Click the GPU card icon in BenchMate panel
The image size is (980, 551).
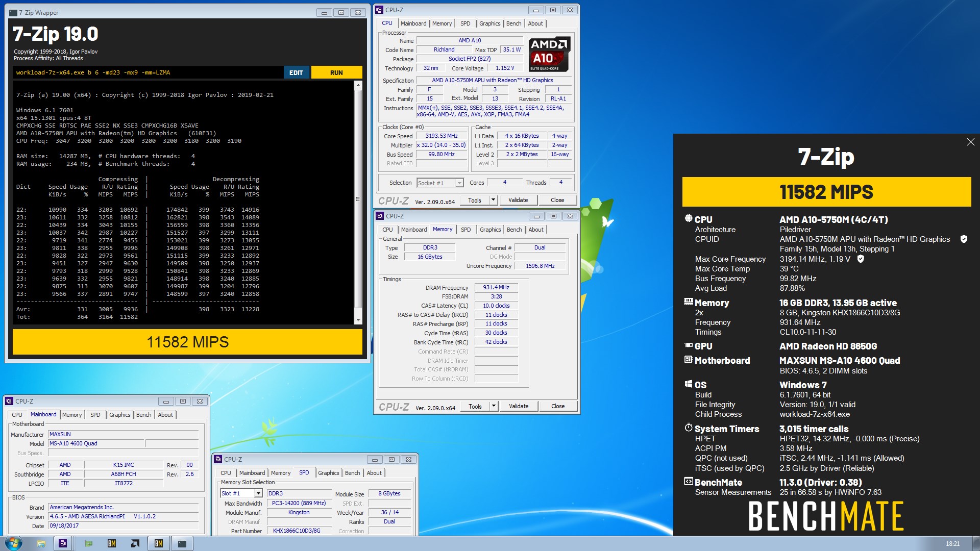[689, 345]
